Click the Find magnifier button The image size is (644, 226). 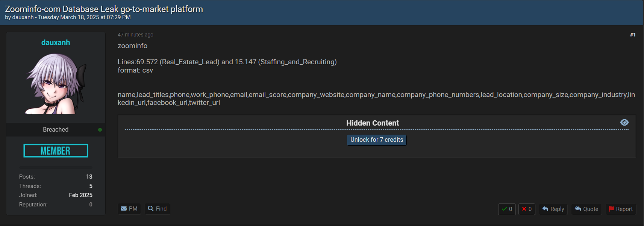coord(157,209)
